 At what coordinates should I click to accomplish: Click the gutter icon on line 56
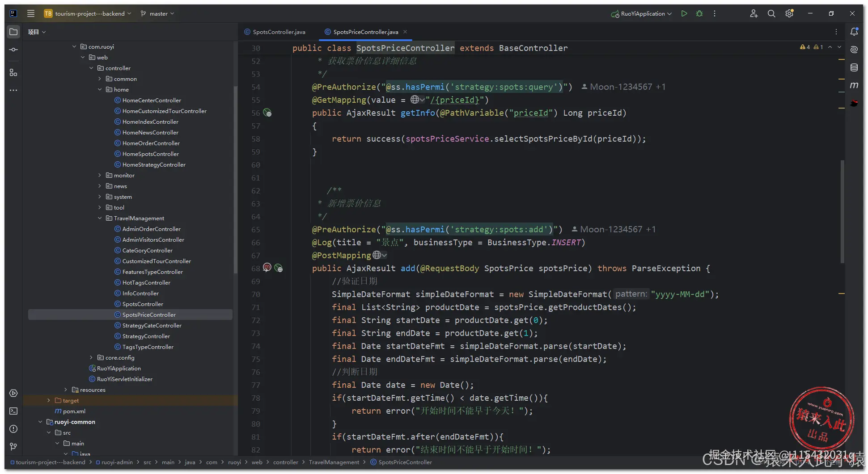(267, 113)
